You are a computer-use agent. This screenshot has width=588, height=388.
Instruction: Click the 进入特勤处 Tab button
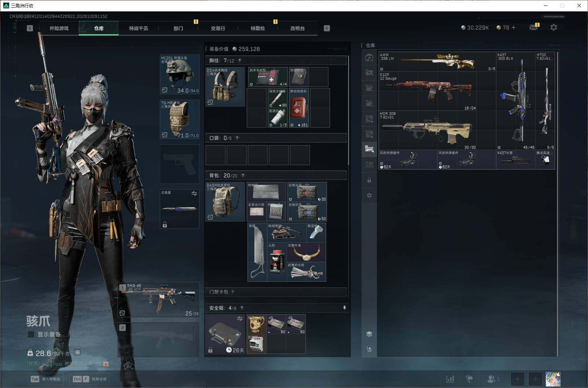click(46, 379)
